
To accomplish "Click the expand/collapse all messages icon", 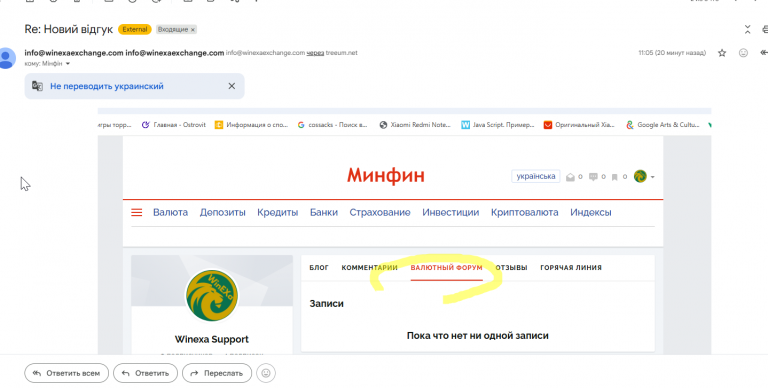I will tap(747, 29).
